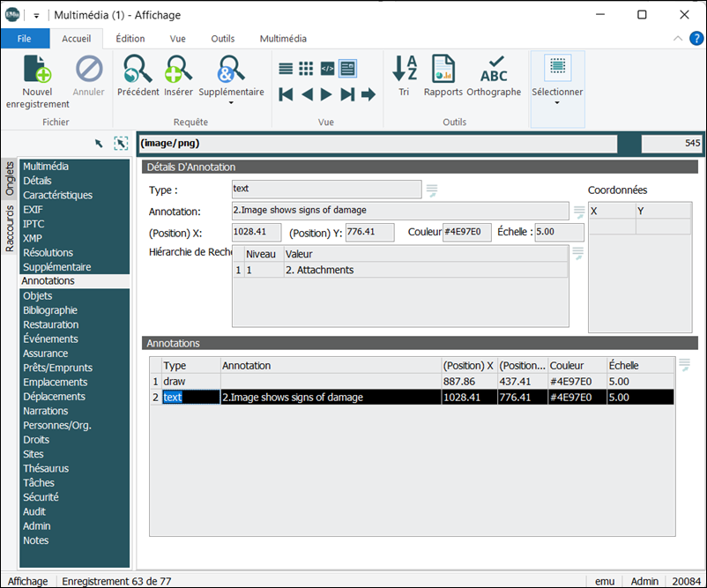Collapse the ribbon with the chevron
Image resolution: width=707 pixels, height=588 pixels.
click(678, 38)
